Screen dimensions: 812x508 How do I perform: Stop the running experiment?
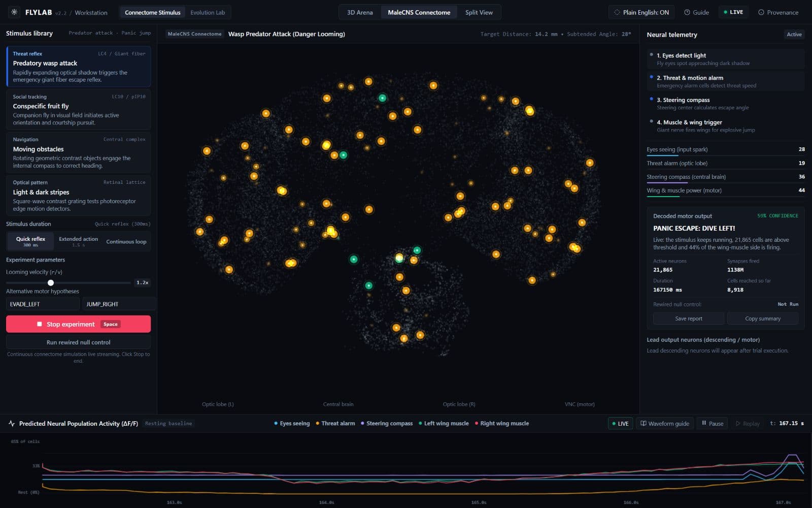click(78, 324)
